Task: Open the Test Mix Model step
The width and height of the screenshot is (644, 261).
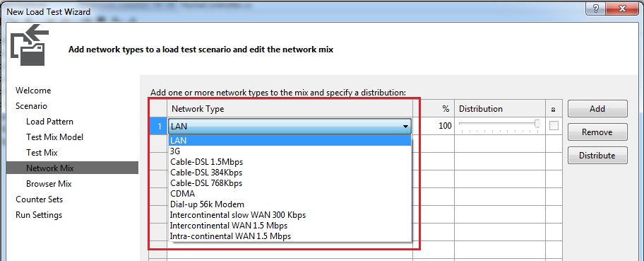Action: [54, 137]
